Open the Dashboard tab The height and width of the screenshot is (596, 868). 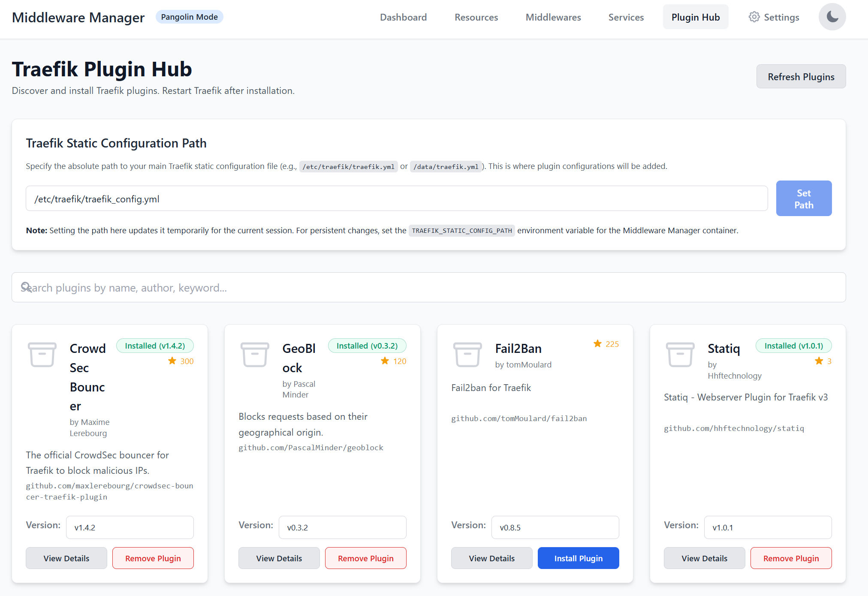(403, 17)
